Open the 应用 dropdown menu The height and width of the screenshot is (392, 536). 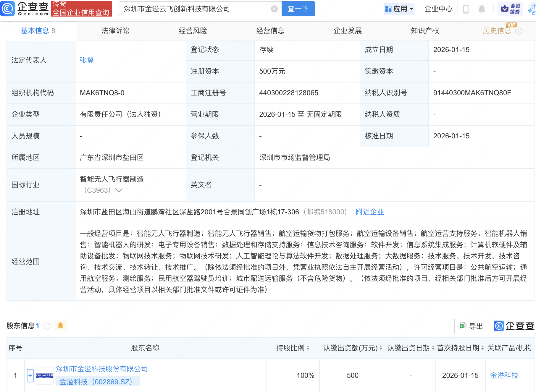click(399, 9)
